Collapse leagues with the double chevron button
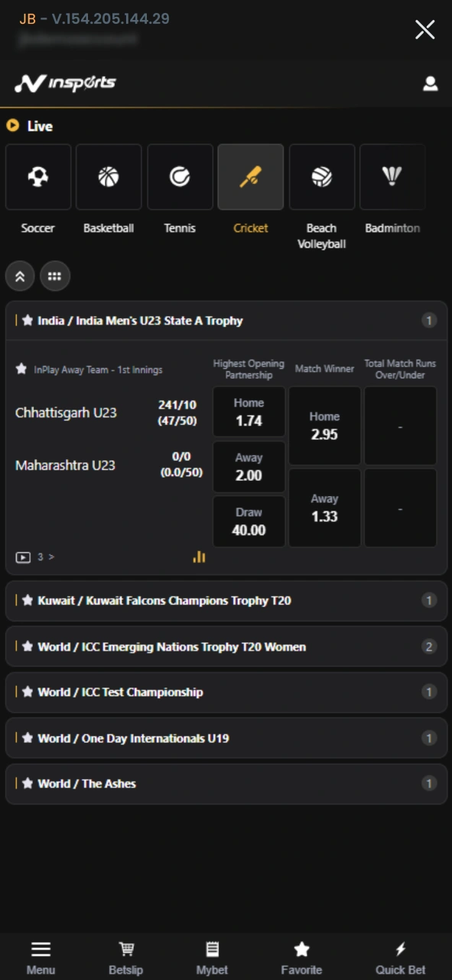452x980 pixels. (20, 276)
